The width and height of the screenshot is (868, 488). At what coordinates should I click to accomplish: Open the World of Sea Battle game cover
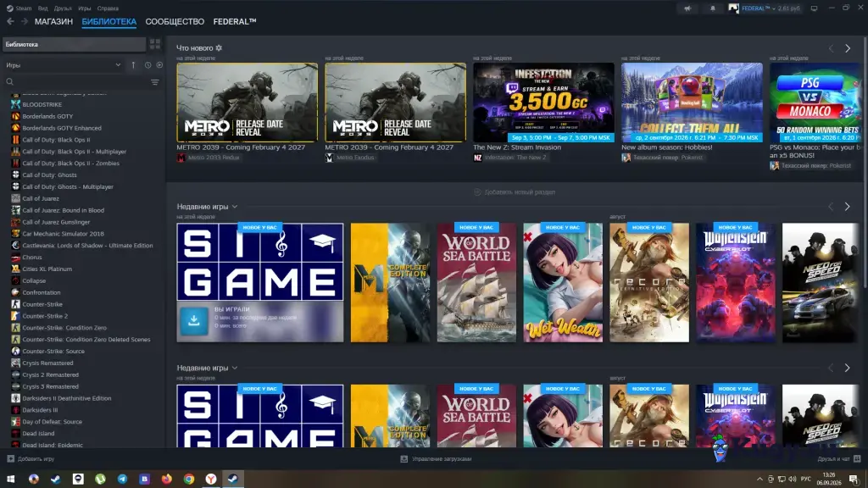[x=476, y=282]
